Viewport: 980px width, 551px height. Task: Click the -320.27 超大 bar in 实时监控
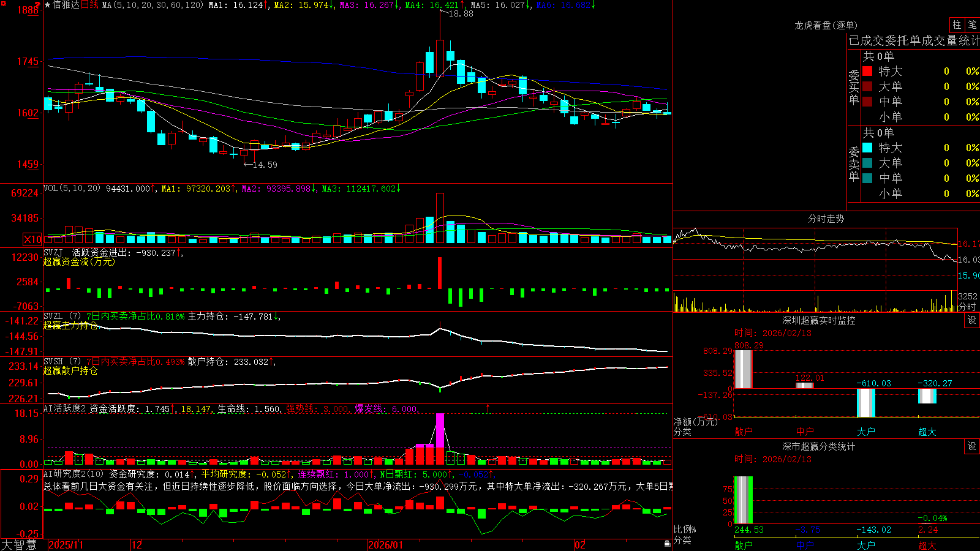pyautogui.click(x=927, y=395)
